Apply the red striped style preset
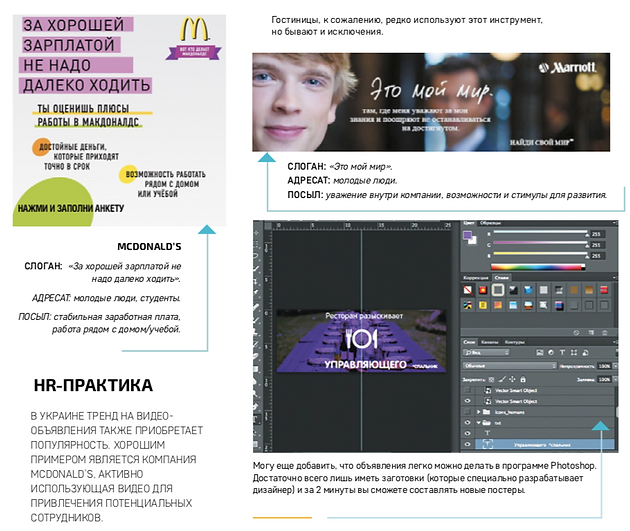Viewport: 630px width, 531px height. click(x=604, y=290)
